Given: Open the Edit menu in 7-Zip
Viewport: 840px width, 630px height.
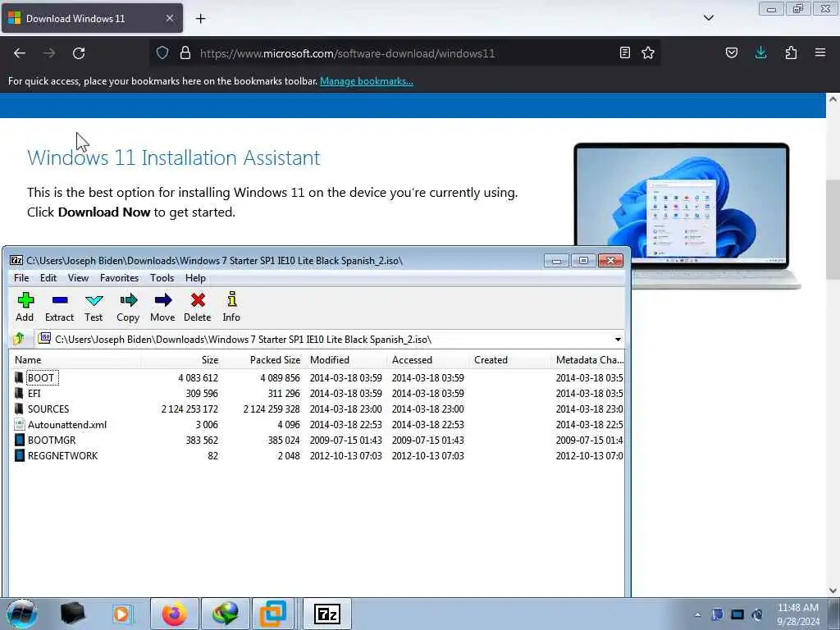Looking at the screenshot, I should pos(48,277).
